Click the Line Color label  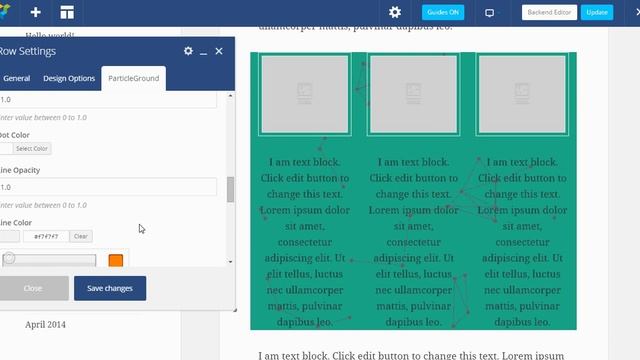16,222
